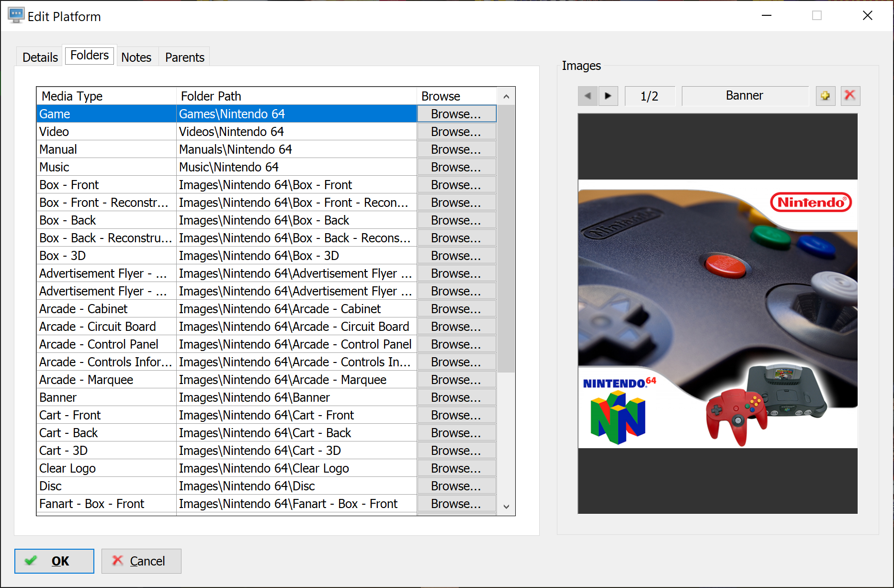Browse for the Game folder
894x588 pixels.
coord(456,114)
